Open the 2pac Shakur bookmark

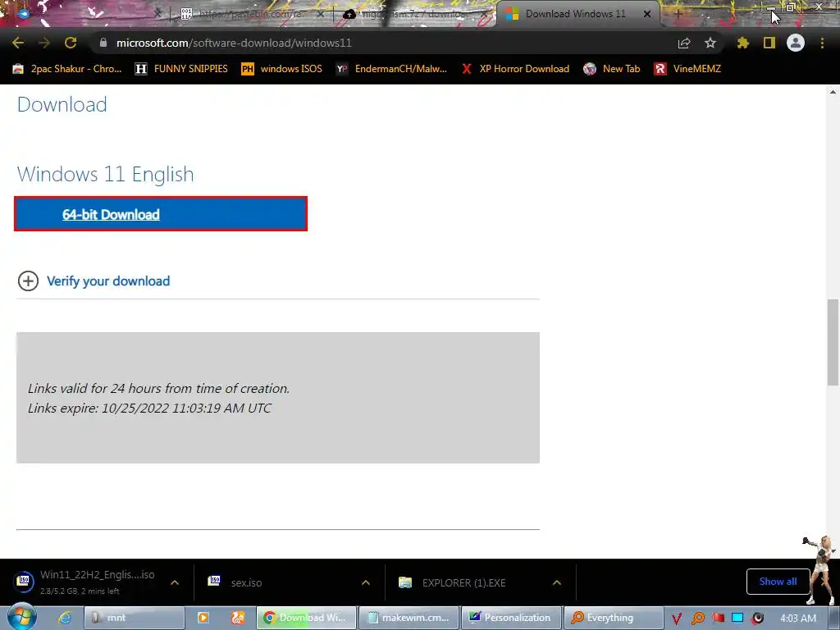pyautogui.click(x=67, y=69)
